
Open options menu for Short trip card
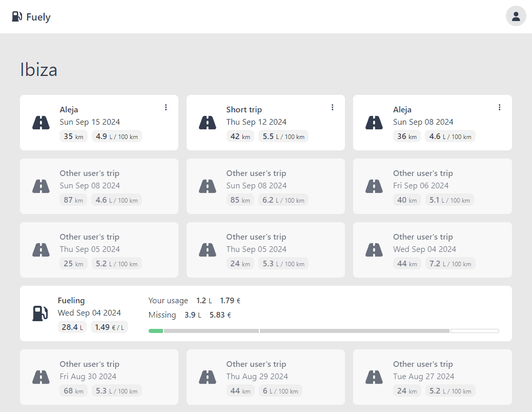[x=333, y=107]
